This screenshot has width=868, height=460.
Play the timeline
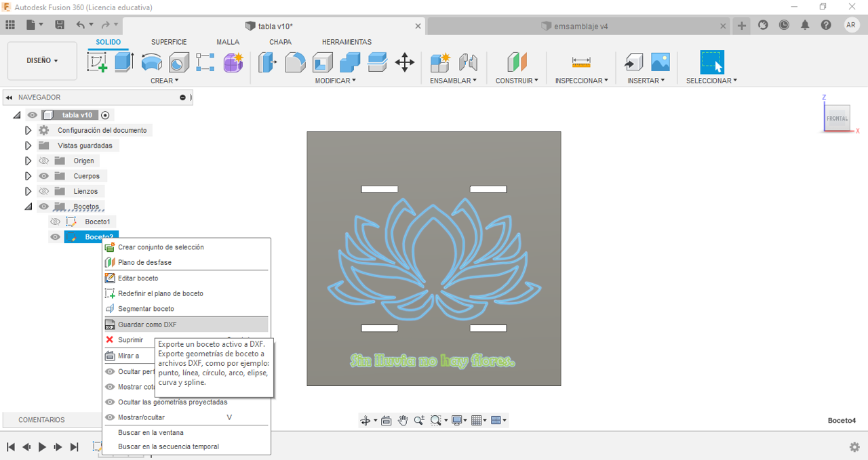(x=42, y=447)
